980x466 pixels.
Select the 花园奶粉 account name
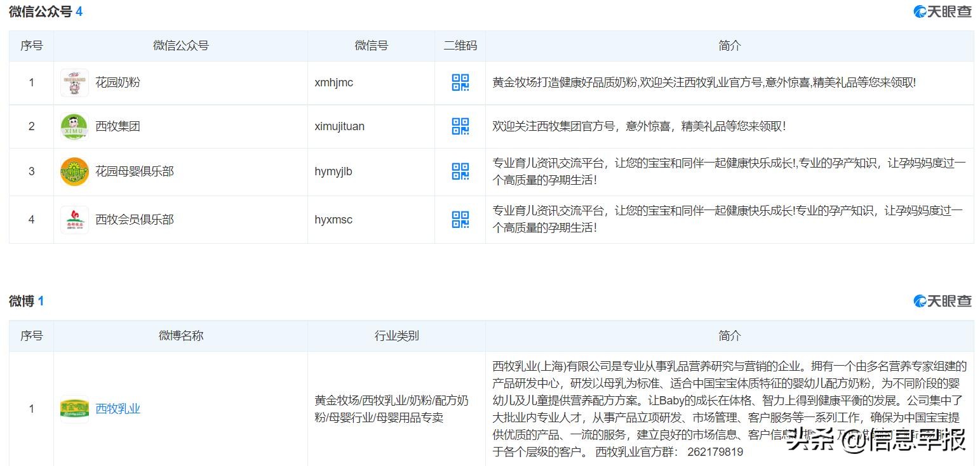[x=117, y=83]
